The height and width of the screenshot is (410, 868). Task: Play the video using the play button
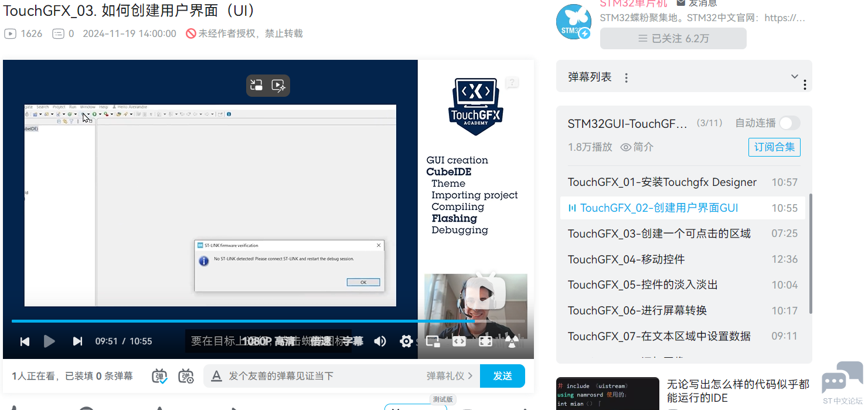pyautogui.click(x=49, y=341)
